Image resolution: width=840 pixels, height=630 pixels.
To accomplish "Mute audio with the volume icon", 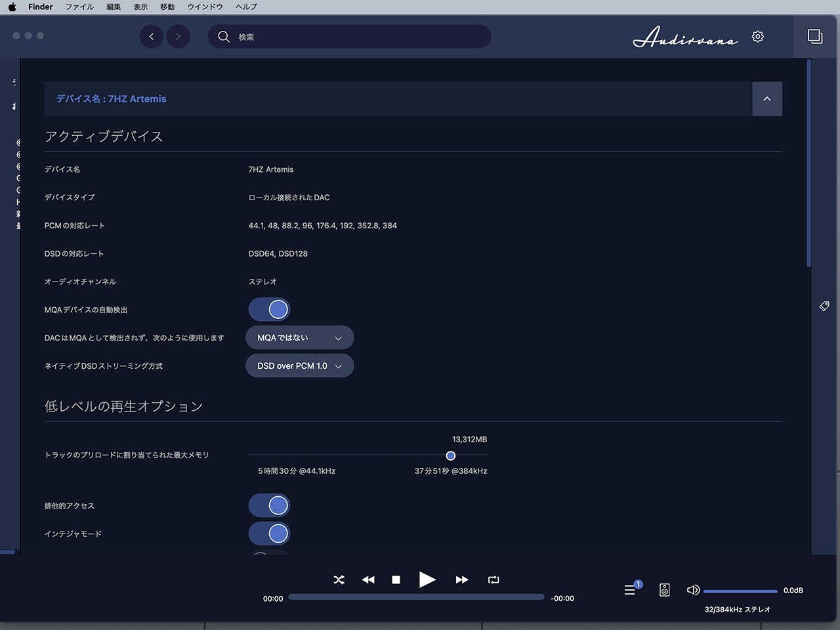I will pos(693,590).
